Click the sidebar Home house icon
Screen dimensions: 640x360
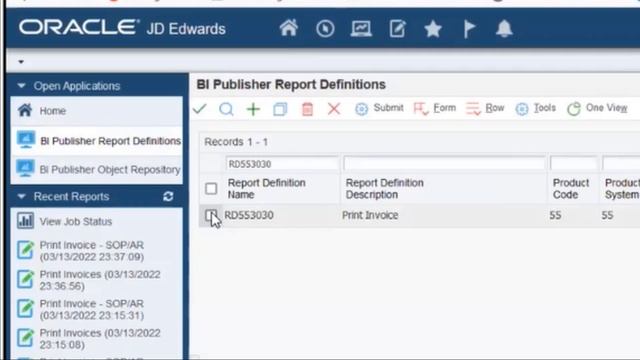25,110
